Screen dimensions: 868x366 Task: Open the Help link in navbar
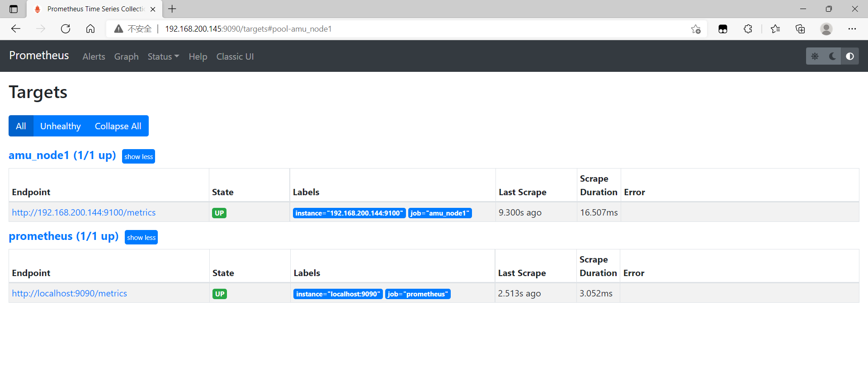coord(198,56)
